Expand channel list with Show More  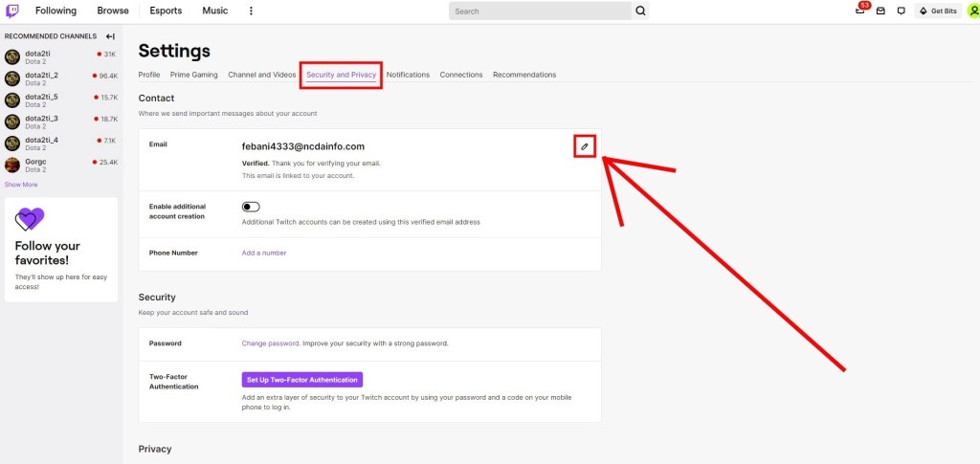21,185
